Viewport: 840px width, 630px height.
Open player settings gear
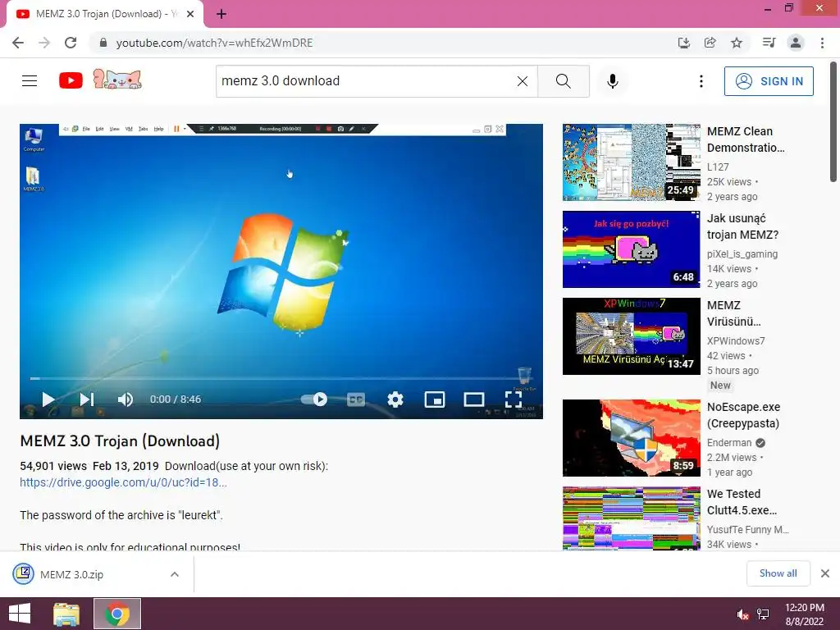click(395, 399)
